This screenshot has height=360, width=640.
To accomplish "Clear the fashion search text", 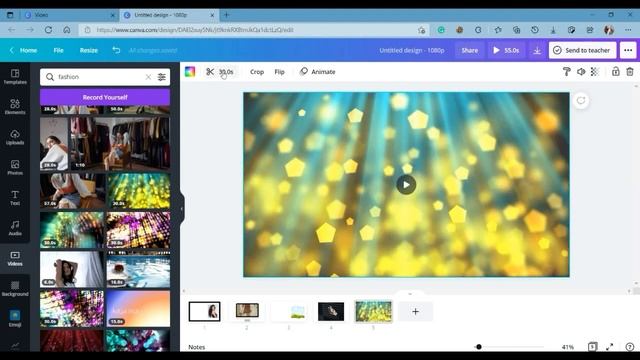I will 148,77.
